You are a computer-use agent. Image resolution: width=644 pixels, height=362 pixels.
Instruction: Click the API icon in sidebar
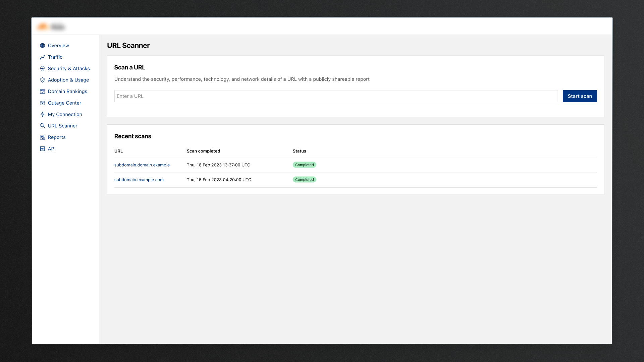click(42, 149)
